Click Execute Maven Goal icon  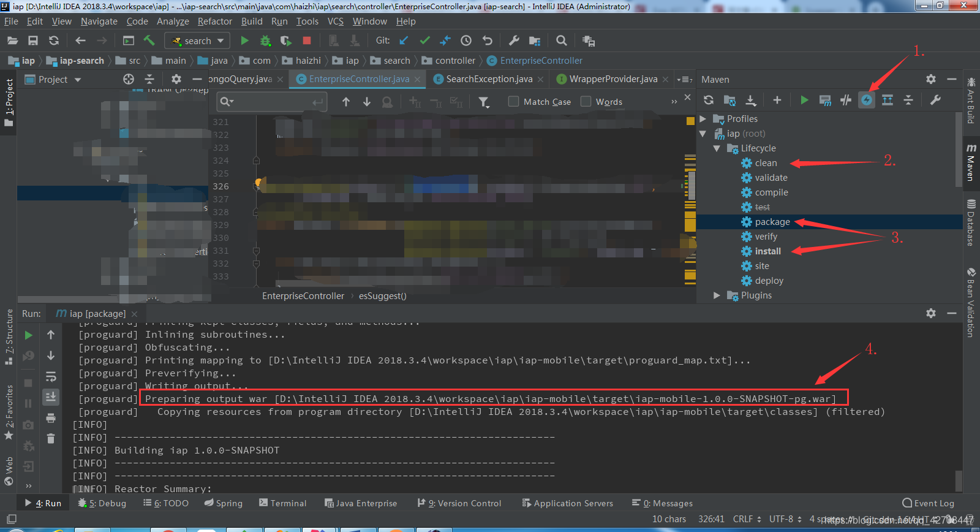(825, 100)
